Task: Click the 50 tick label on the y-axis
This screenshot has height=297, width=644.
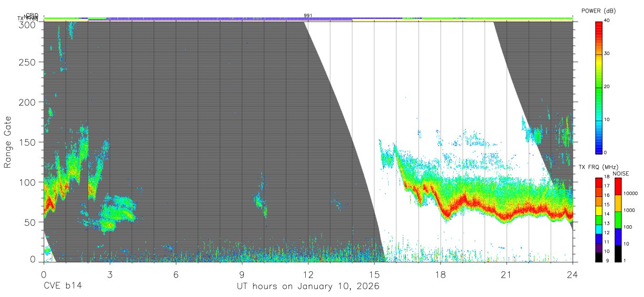Action: point(30,222)
